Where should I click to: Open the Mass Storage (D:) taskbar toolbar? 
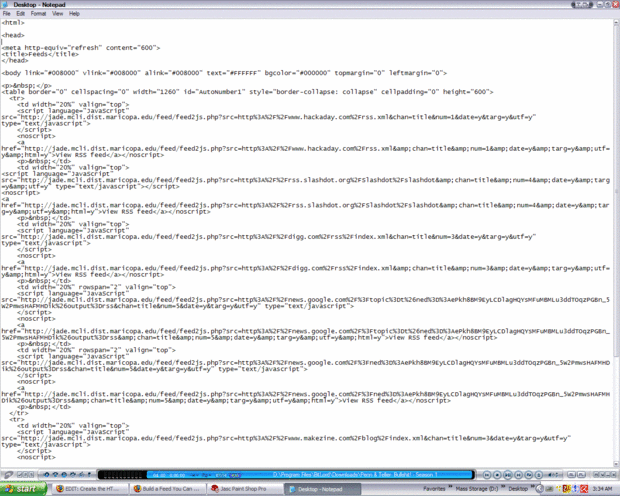click(476, 489)
